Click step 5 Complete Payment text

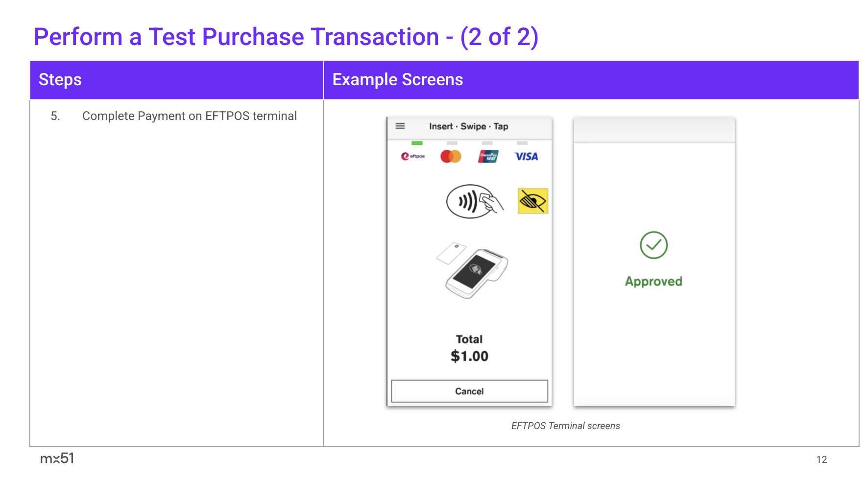[x=189, y=116]
